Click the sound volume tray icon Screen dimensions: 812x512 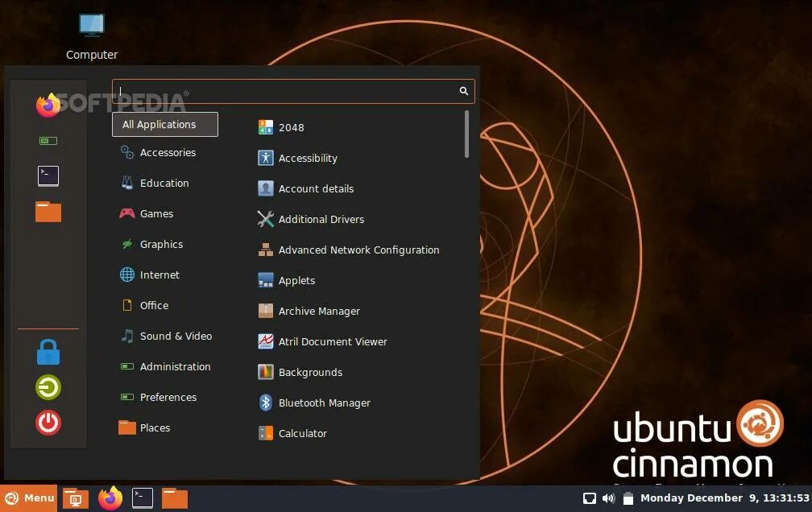coord(608,498)
